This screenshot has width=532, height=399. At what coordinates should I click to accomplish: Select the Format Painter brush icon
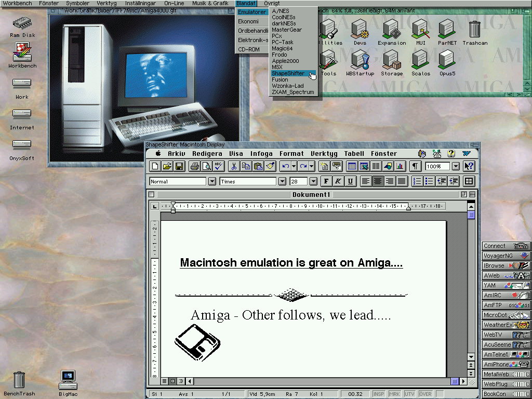(270, 166)
